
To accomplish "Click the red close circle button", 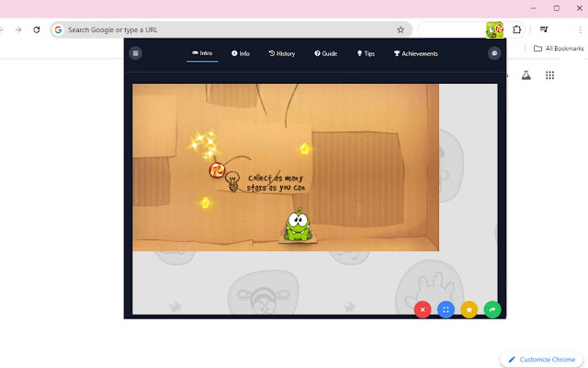I will click(x=423, y=310).
